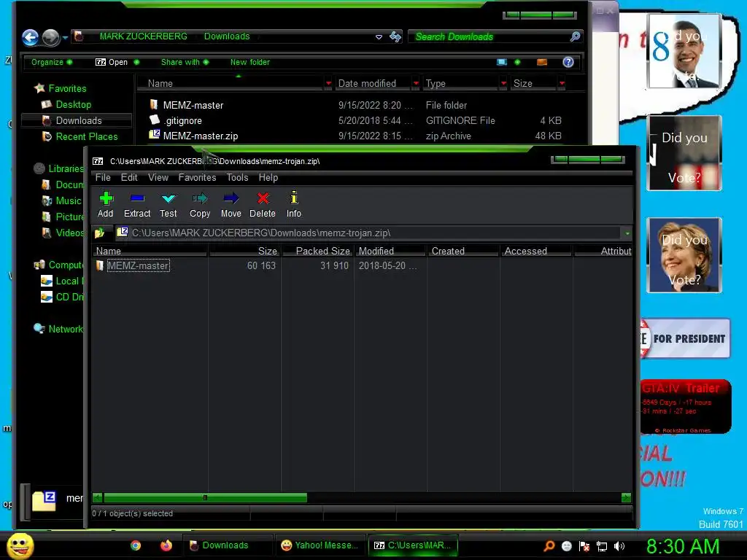The width and height of the screenshot is (747, 560).
Task: Open the Favorites menu in 7-Zip
Action: click(197, 178)
